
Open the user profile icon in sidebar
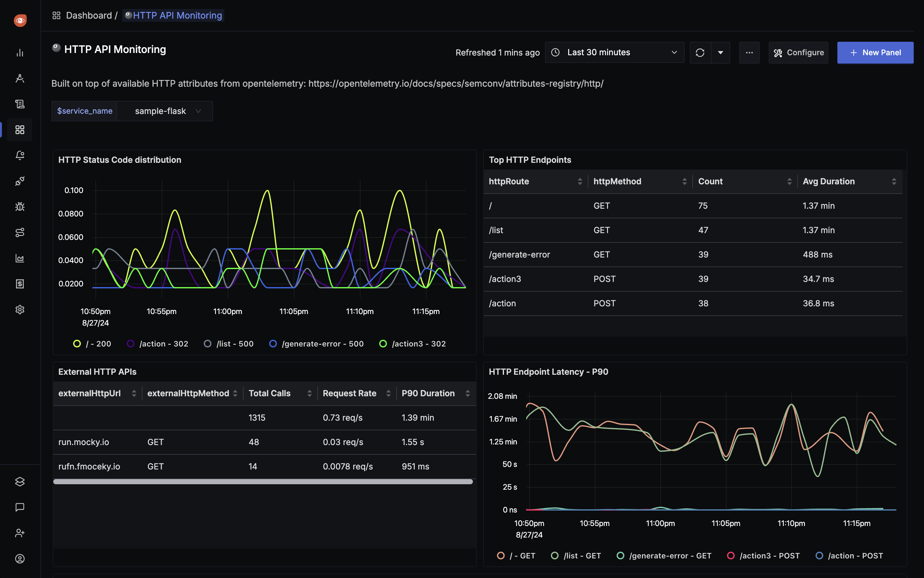pos(20,558)
